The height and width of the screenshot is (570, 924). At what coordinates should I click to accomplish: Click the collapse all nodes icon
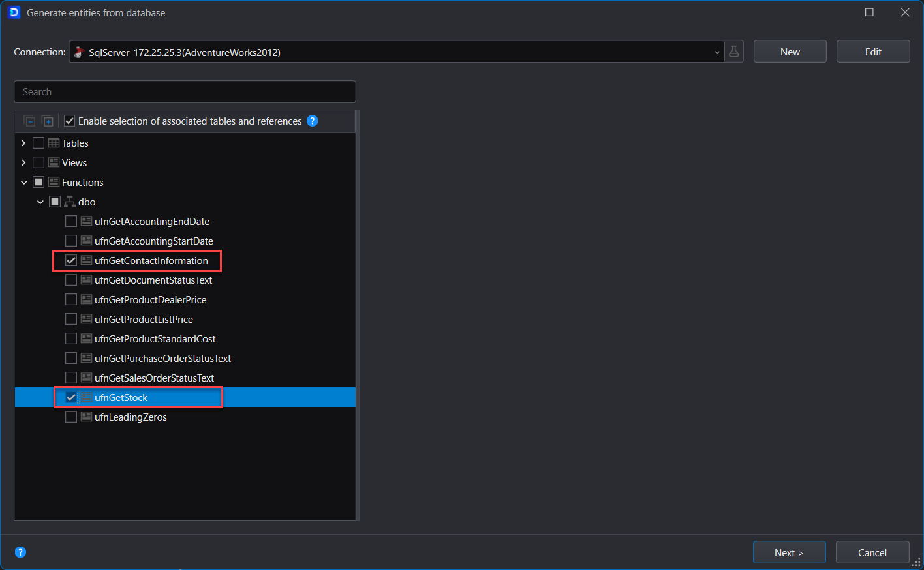[29, 121]
